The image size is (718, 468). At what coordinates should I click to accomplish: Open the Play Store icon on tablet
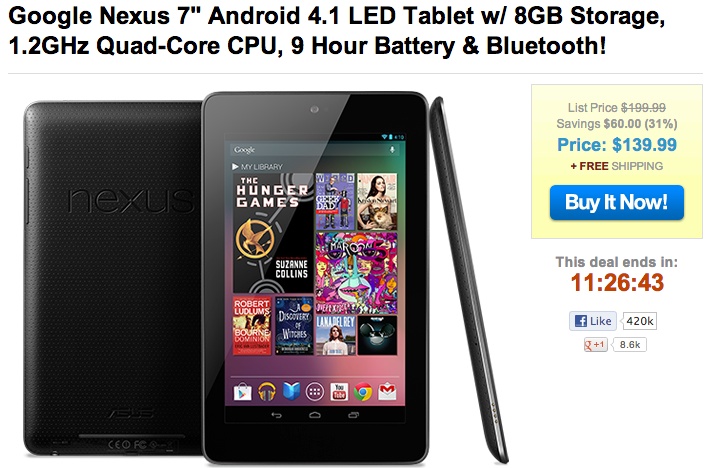[x=242, y=392]
